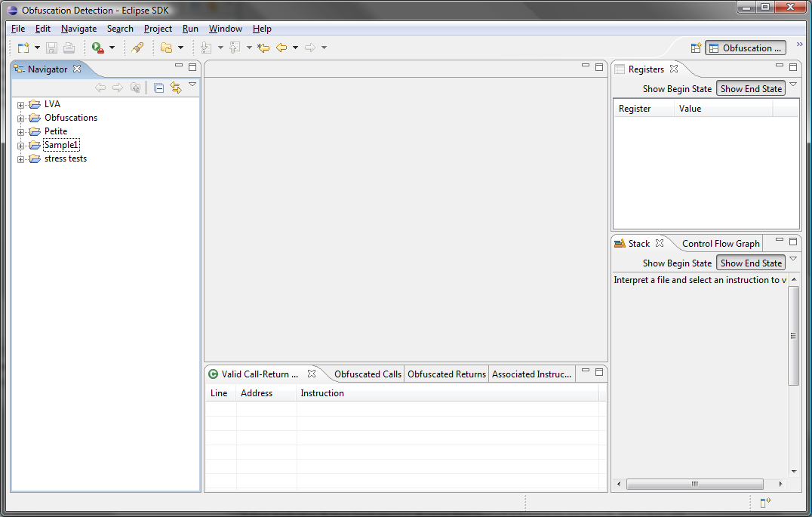
Task: Open the External Tools dropdown arrow
Action: pos(112,48)
